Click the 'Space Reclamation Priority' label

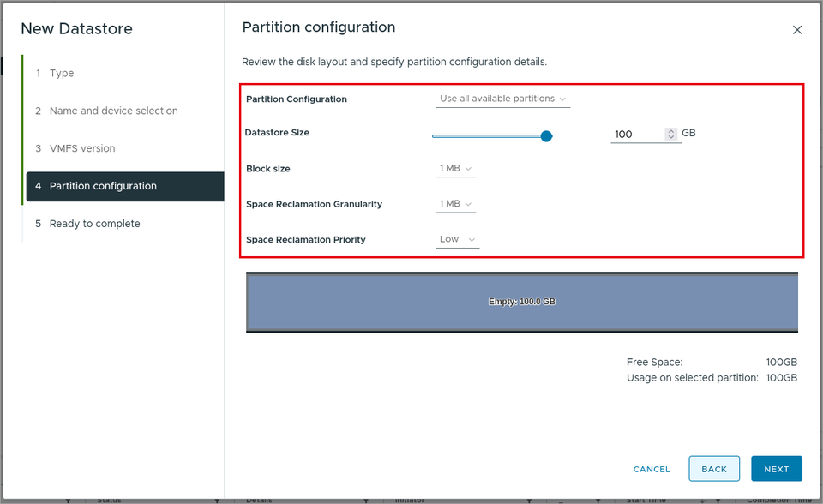tap(305, 240)
